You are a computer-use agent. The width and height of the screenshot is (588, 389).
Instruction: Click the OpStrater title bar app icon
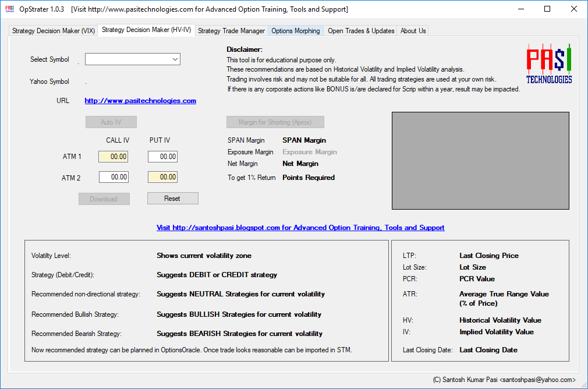click(10, 9)
